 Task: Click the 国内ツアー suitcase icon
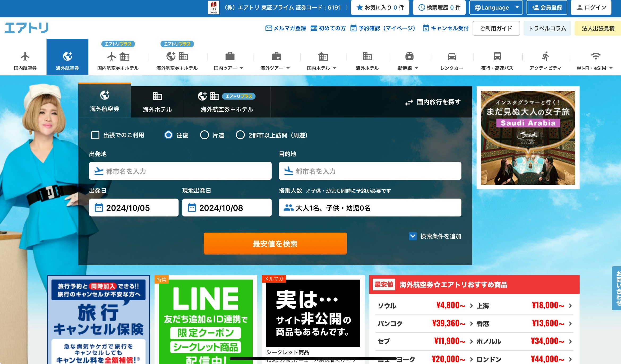(x=230, y=56)
